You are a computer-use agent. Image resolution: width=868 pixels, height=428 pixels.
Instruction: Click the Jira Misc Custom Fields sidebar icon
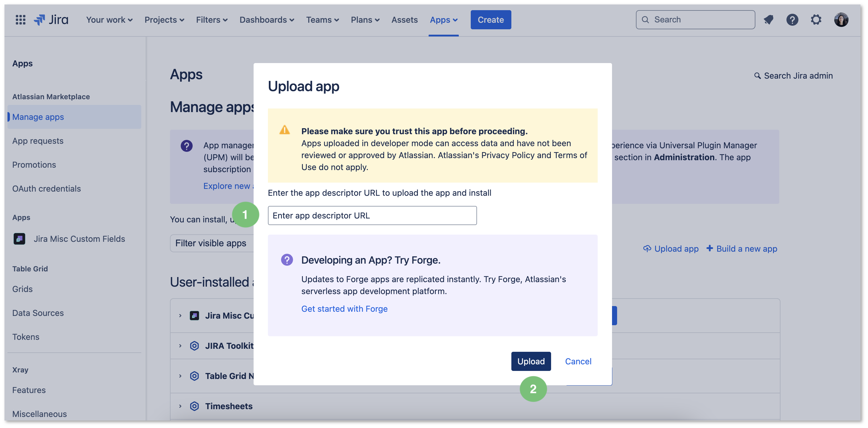[19, 239]
